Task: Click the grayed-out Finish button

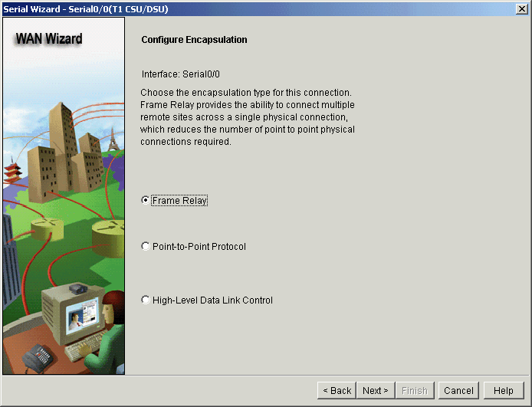Action: tap(415, 390)
